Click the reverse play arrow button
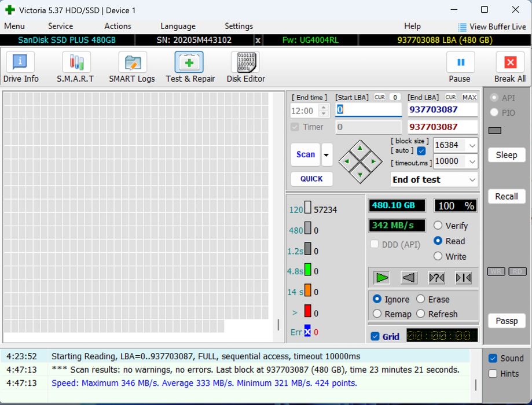 [409, 278]
